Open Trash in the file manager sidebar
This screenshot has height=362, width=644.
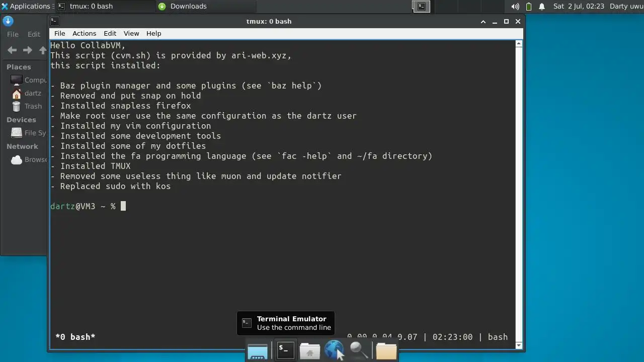click(26, 106)
